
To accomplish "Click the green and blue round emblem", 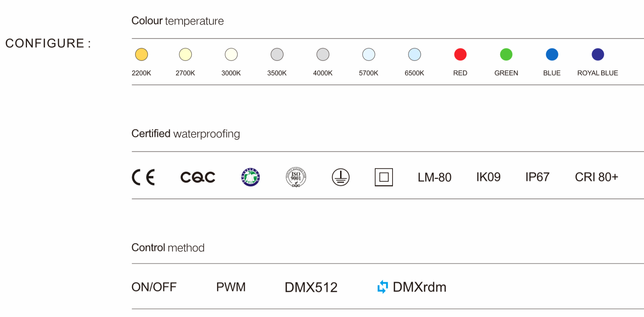I will (x=250, y=177).
